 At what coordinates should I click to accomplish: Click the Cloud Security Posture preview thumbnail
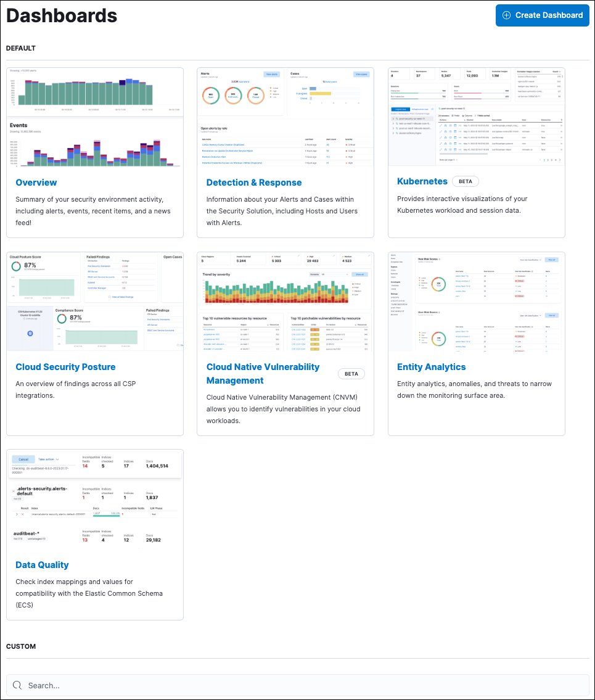[x=95, y=301]
